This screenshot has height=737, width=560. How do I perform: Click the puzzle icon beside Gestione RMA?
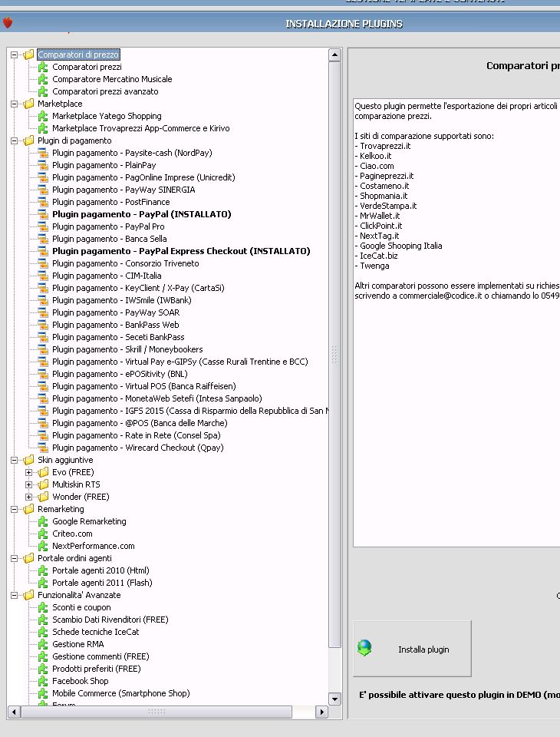click(x=43, y=644)
